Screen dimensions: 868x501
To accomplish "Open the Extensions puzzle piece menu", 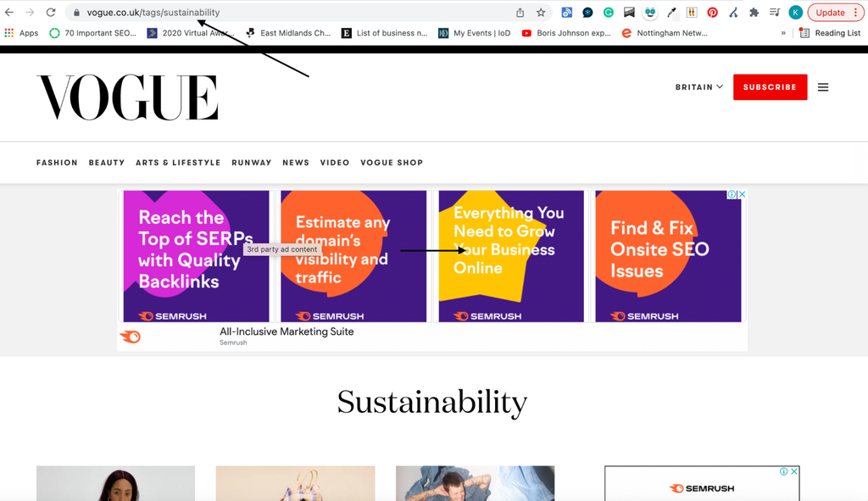I will pos(754,13).
